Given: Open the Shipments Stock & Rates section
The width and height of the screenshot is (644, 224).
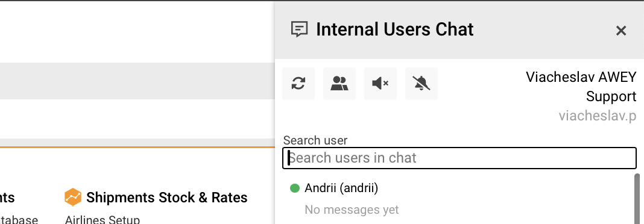Looking at the screenshot, I should 167,198.
